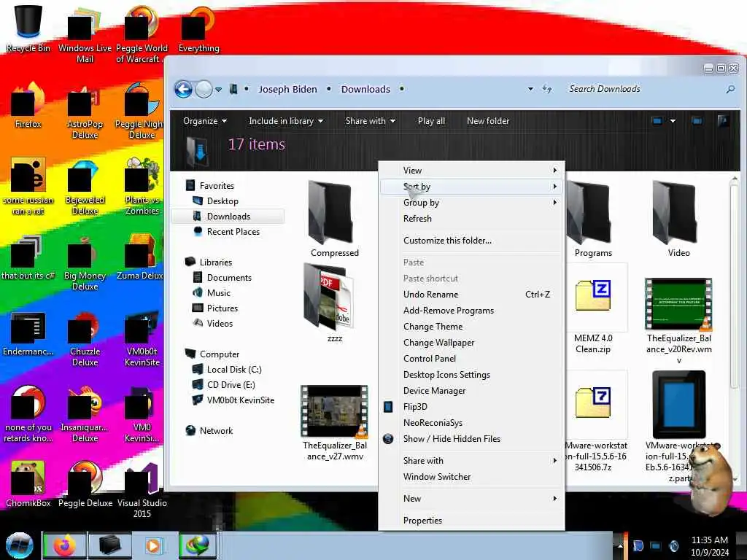Click the search magnifier icon
This screenshot has height=560, width=747.
pyautogui.click(x=729, y=89)
